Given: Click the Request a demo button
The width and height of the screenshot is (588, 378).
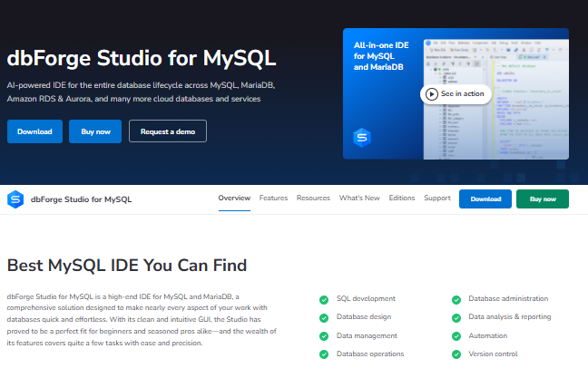Looking at the screenshot, I should click(x=168, y=131).
